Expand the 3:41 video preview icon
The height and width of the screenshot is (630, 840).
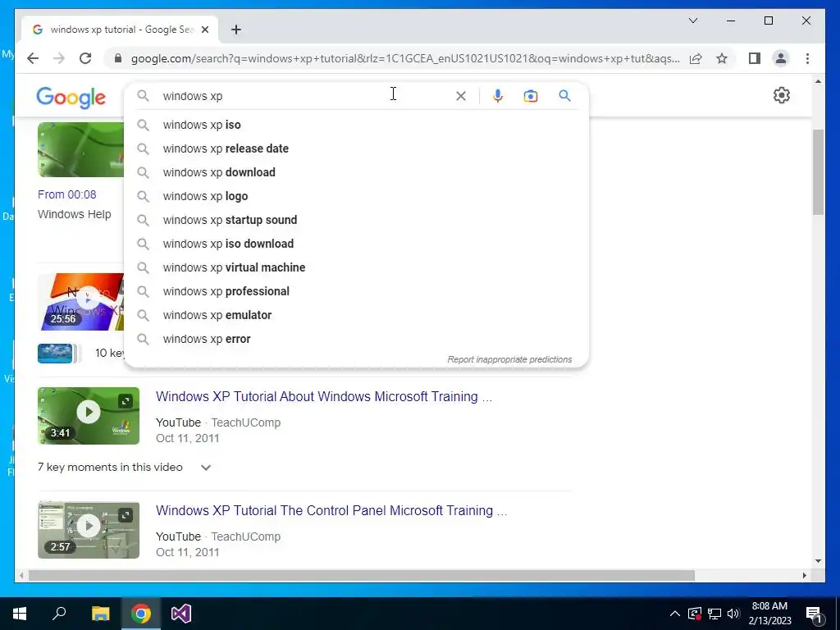coord(126,401)
